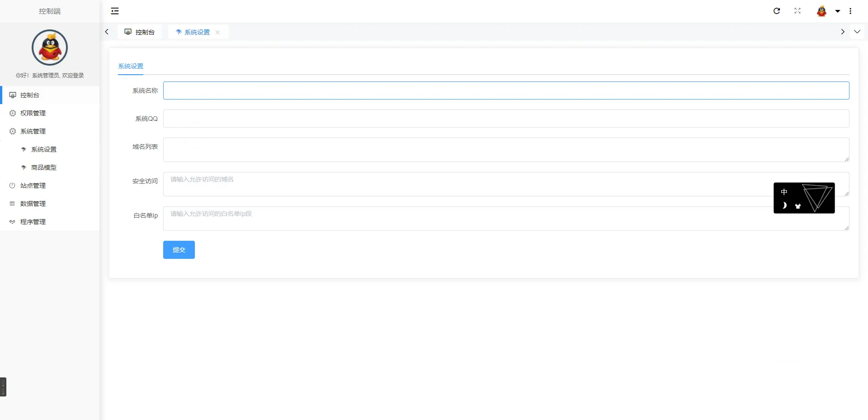Click the 系统名称 input field

pyautogui.click(x=506, y=91)
